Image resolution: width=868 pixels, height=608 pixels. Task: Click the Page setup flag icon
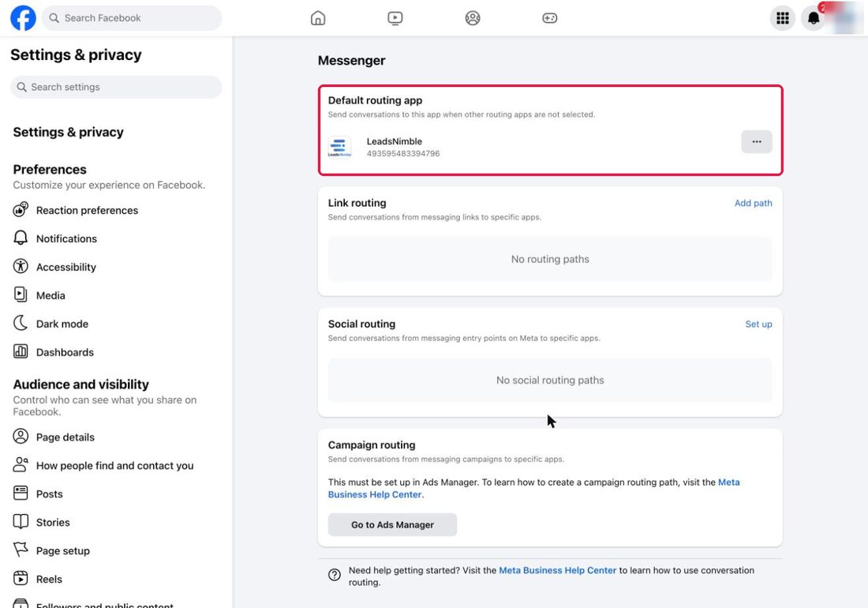pyautogui.click(x=21, y=550)
